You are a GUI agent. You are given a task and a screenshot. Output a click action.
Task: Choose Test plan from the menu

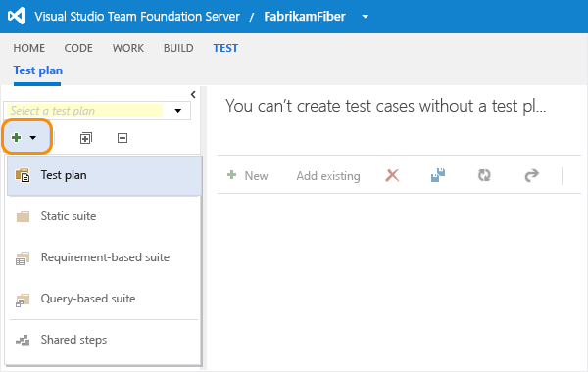coord(104,175)
